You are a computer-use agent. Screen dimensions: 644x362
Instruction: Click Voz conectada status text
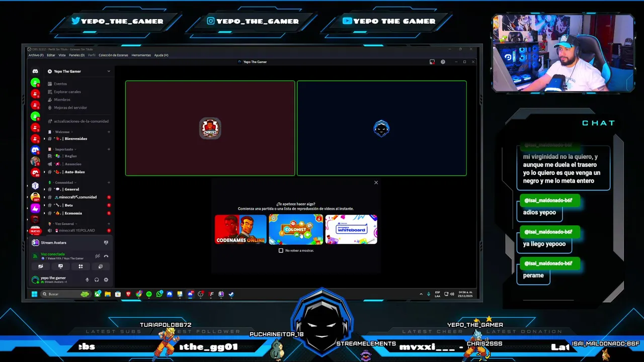point(53,254)
